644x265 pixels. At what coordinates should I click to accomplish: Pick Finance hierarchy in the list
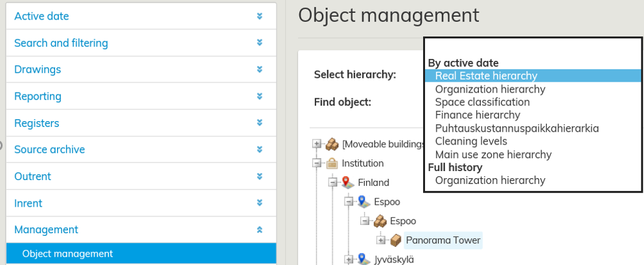tap(477, 115)
